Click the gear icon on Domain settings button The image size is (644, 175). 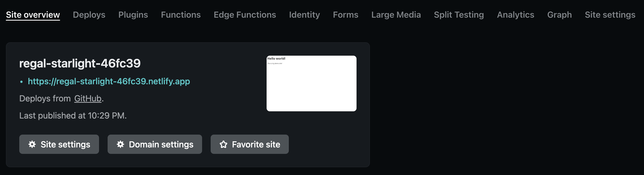(120, 144)
